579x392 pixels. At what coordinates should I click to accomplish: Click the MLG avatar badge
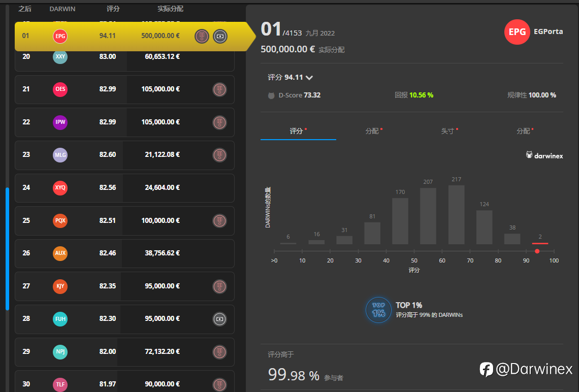point(60,155)
